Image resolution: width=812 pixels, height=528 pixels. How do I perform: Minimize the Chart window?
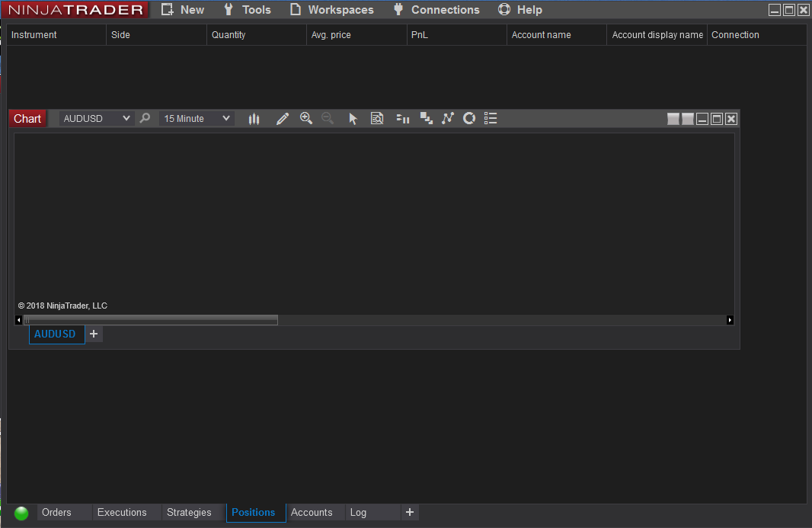[x=702, y=119]
